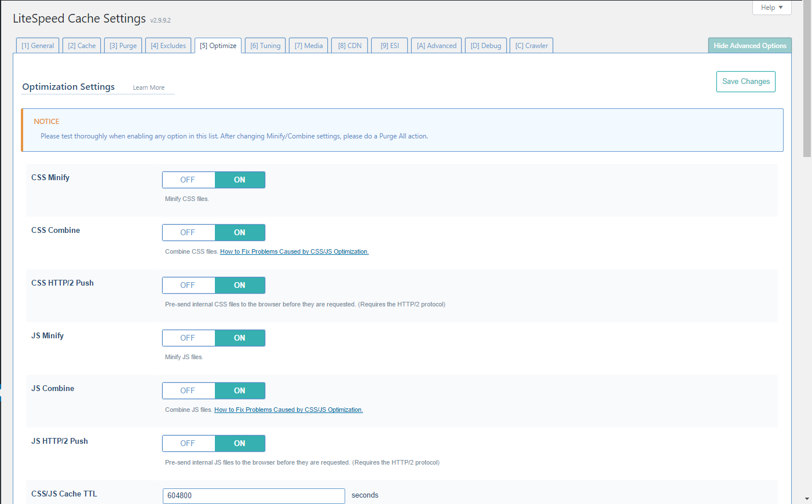The image size is (812, 504).
Task: Open the [A] Advanced tab
Action: coord(437,46)
